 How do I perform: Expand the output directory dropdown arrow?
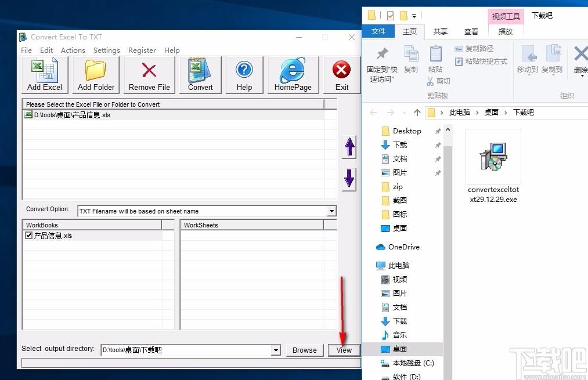276,350
